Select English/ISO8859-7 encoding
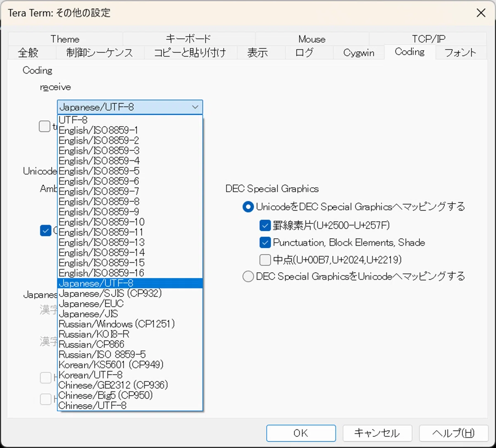This screenshot has height=448, width=496. [x=130, y=192]
